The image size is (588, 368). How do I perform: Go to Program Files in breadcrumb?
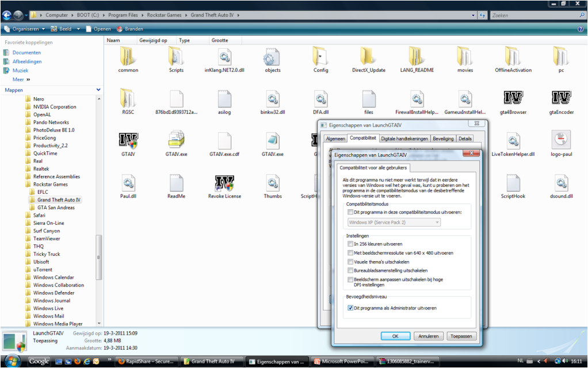(123, 15)
